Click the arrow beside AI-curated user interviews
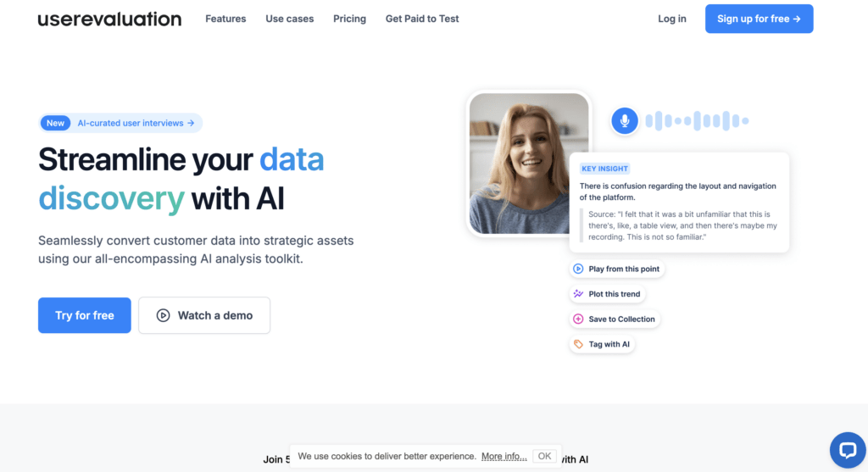This screenshot has height=472, width=868. click(x=191, y=123)
